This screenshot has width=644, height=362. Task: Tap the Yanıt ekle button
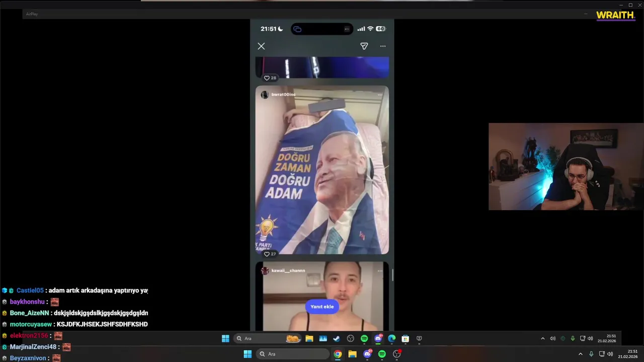(322, 307)
